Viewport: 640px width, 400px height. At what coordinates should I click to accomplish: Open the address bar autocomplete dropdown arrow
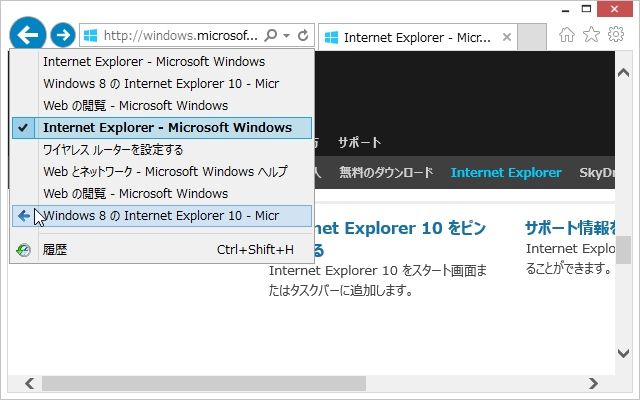[287, 36]
